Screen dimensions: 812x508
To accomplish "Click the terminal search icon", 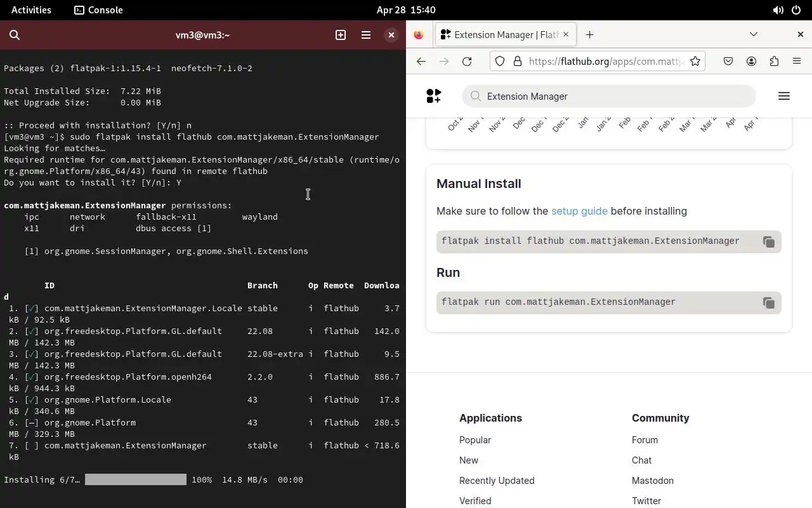I will pyautogui.click(x=15, y=35).
